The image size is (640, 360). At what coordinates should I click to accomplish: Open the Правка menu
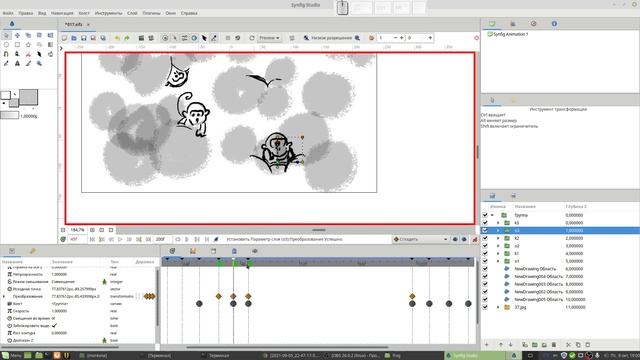point(26,13)
